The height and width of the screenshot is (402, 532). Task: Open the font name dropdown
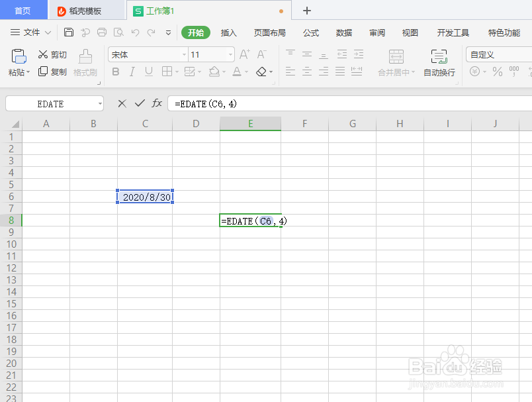(184, 54)
